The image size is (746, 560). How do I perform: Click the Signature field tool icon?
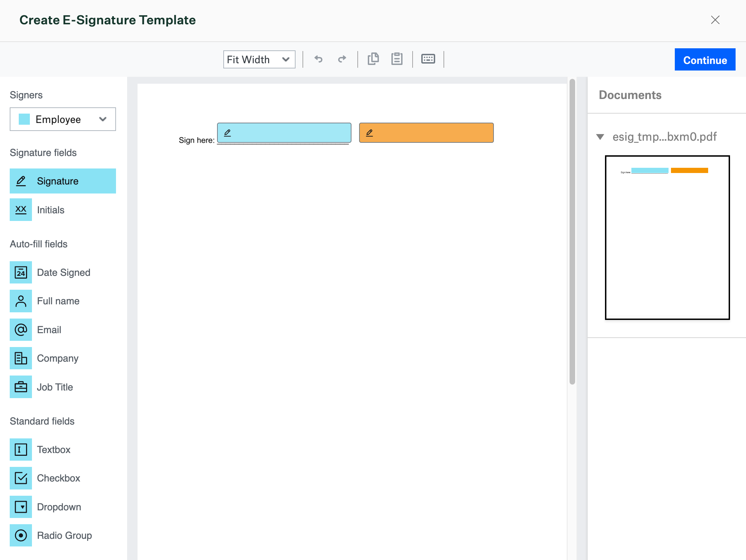click(20, 181)
